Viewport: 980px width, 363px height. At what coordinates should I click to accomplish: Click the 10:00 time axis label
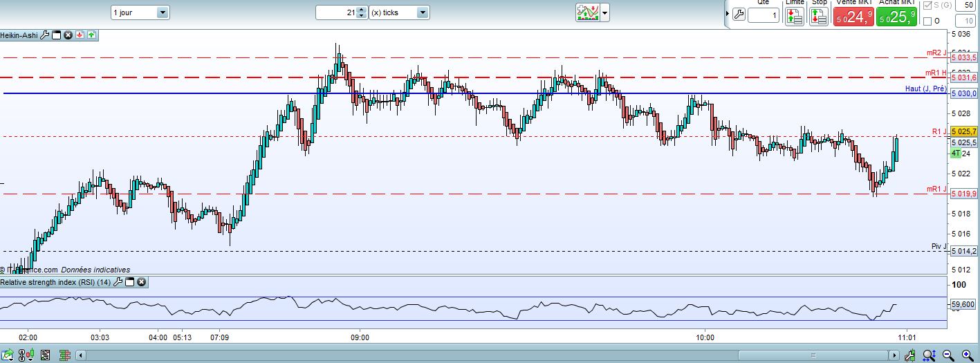(x=705, y=337)
